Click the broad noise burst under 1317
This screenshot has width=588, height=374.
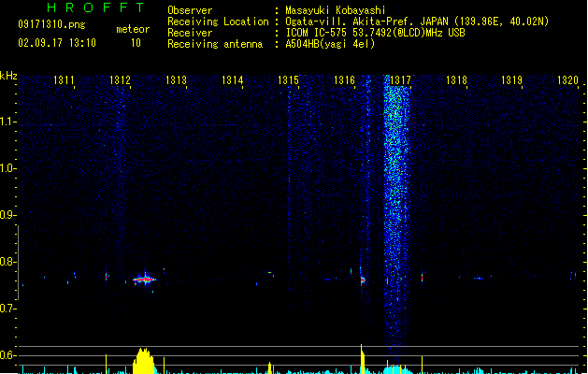click(x=396, y=218)
